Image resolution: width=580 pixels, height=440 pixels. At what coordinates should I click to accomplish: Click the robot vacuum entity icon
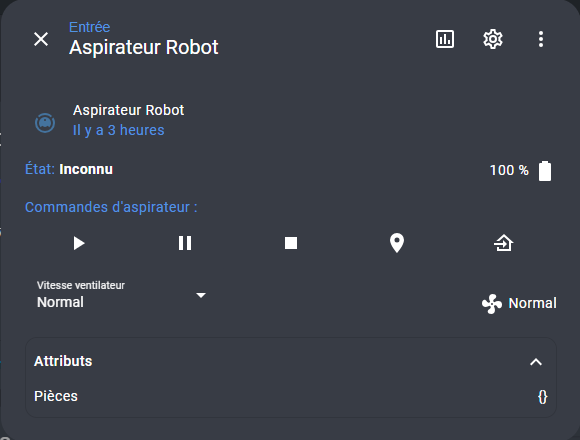coord(45,122)
